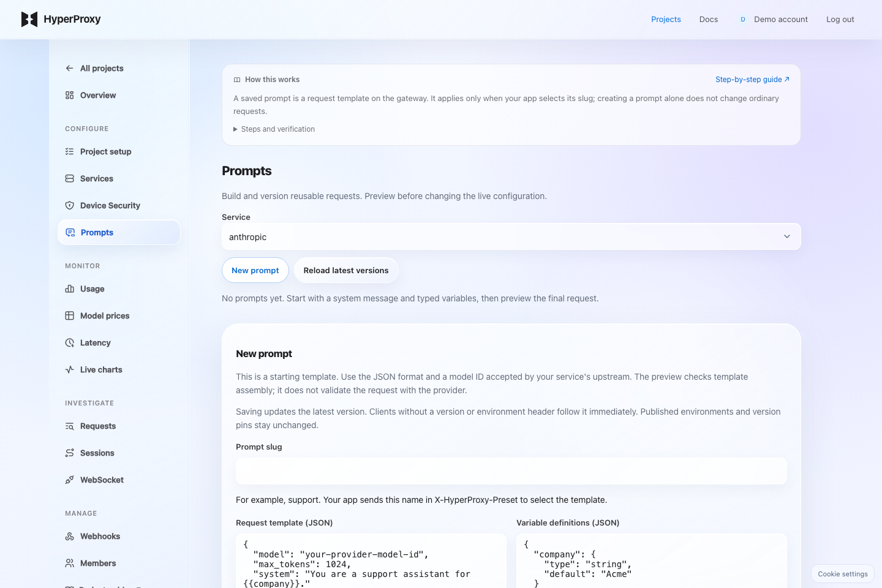Open Cookie settings
The image size is (882, 588).
coord(842,574)
